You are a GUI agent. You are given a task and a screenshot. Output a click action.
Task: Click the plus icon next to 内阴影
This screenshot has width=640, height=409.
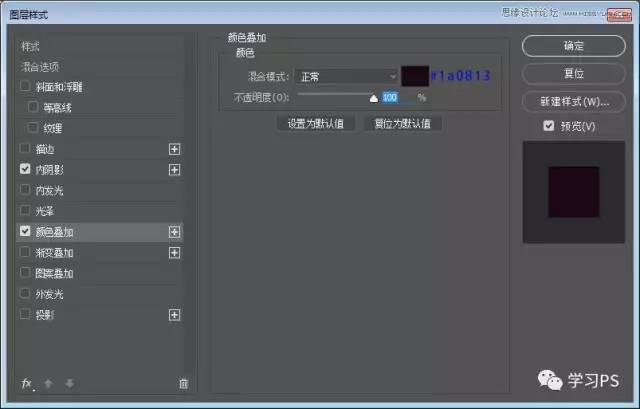[175, 170]
